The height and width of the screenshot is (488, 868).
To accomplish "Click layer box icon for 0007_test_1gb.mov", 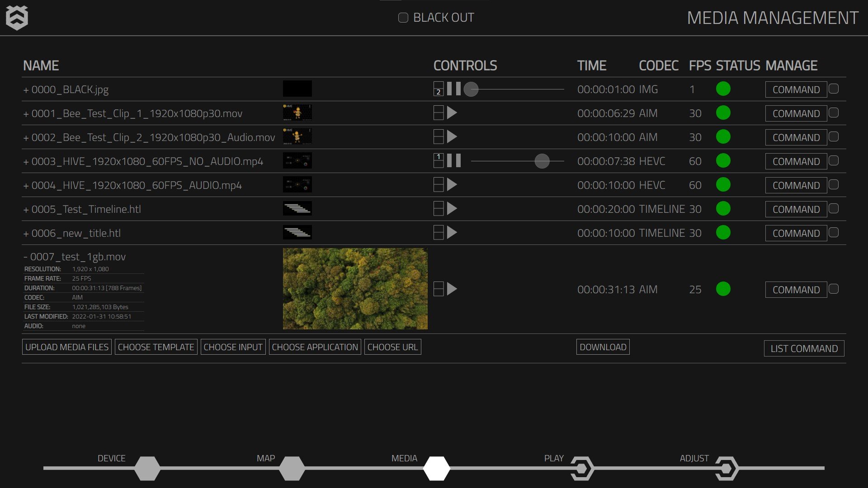I will click(x=438, y=289).
